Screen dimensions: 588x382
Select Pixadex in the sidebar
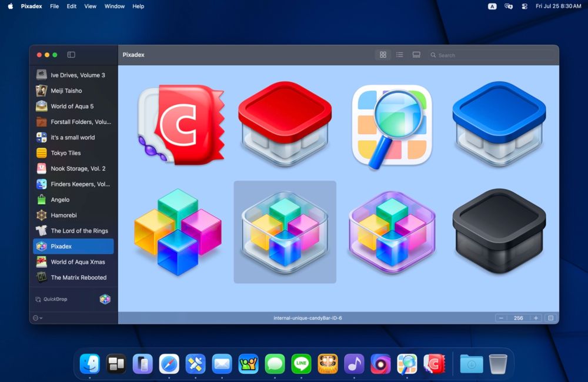pyautogui.click(x=73, y=246)
